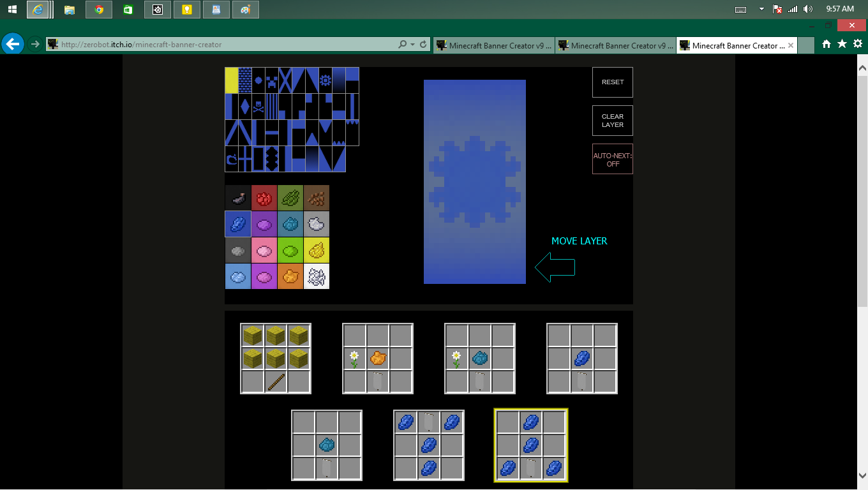Open the volume control in system tray

coord(809,9)
